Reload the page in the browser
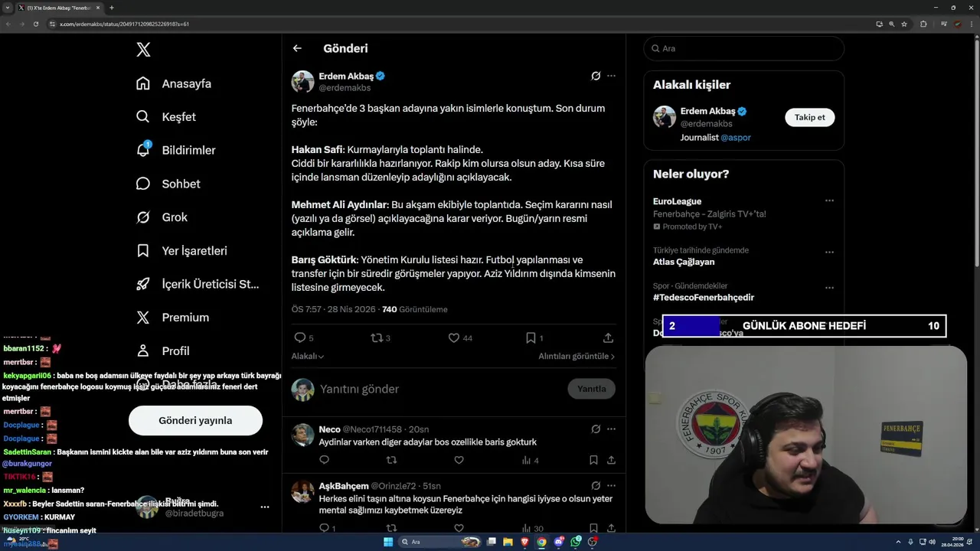 tap(35, 24)
